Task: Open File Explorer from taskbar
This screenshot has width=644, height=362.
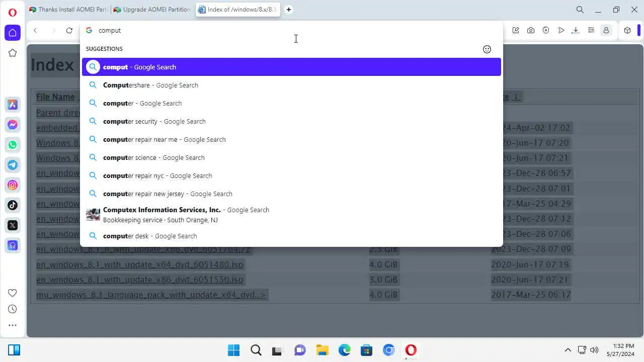Action: click(x=323, y=350)
